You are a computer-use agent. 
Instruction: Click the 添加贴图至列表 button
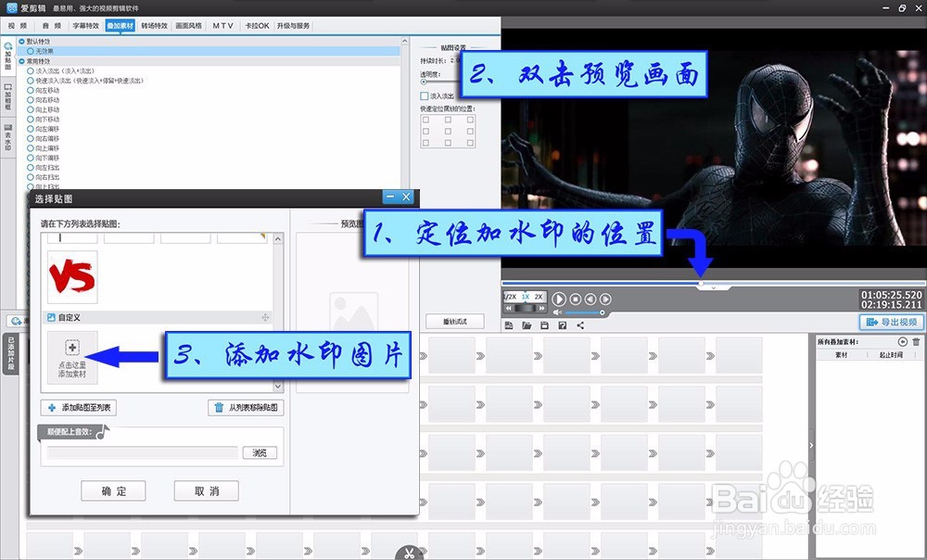tap(79, 407)
